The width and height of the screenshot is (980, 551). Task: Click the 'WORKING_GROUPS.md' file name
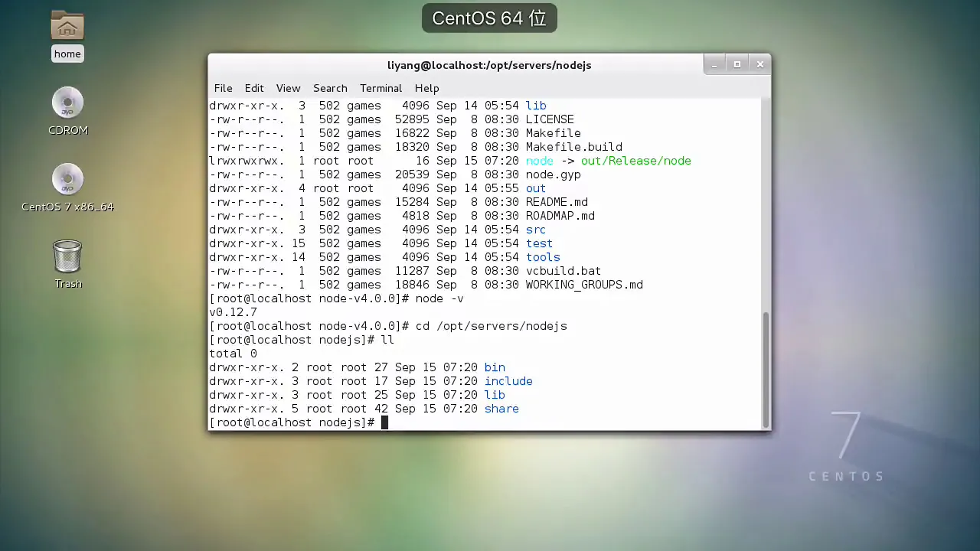point(584,285)
